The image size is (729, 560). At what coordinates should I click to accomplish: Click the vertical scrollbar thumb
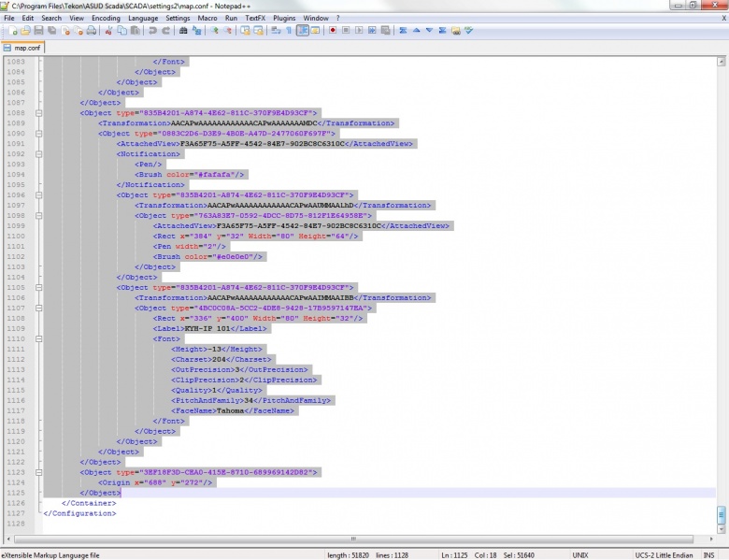[722, 514]
